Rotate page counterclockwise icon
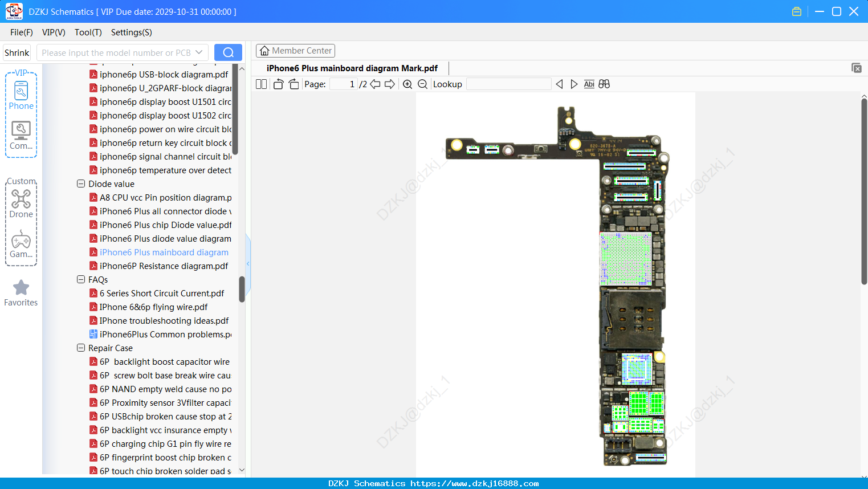Image resolution: width=868 pixels, height=489 pixels. [278, 84]
